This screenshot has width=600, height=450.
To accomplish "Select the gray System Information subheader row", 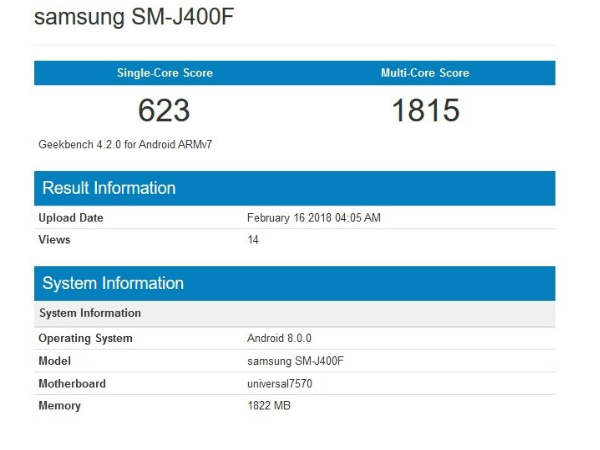I will tap(295, 313).
